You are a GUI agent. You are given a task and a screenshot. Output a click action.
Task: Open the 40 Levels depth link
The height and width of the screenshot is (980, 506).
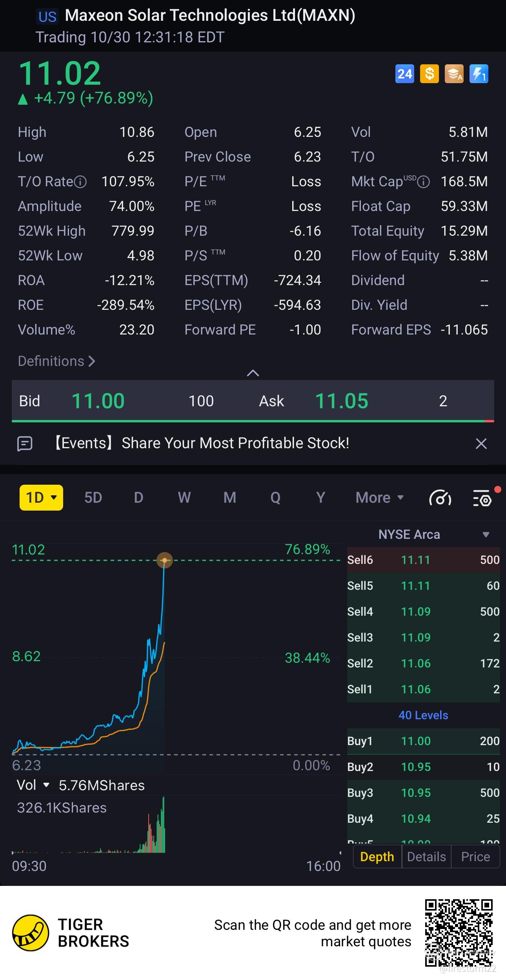423,715
